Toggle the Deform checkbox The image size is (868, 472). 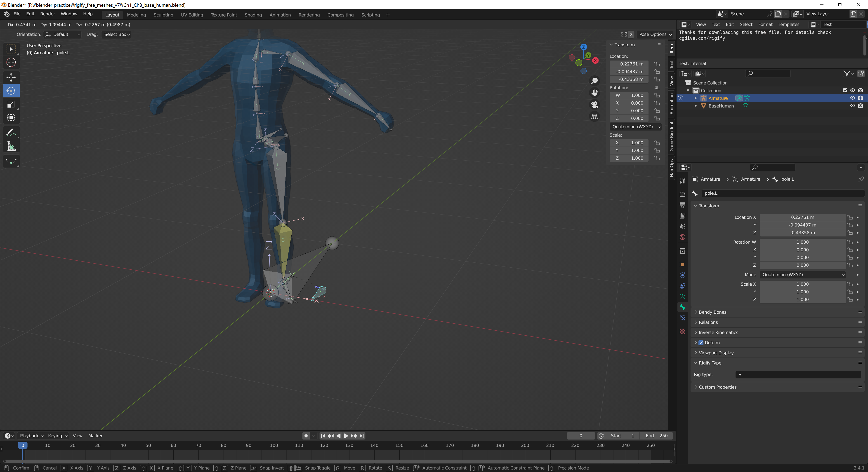click(701, 343)
